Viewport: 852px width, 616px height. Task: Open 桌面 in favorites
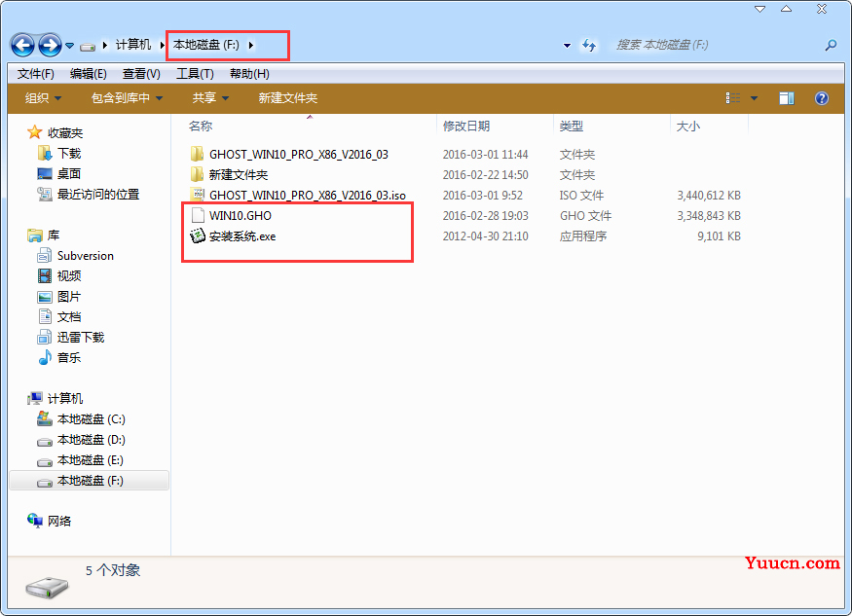(x=69, y=174)
